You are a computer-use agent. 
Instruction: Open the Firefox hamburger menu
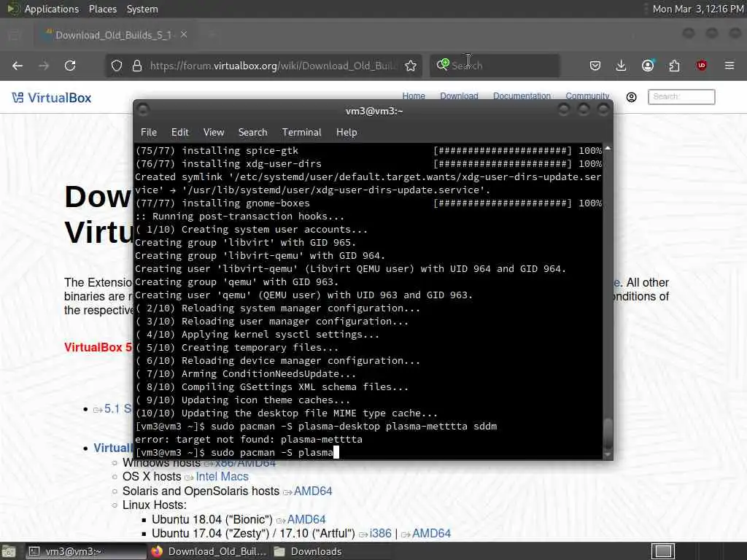(x=729, y=66)
